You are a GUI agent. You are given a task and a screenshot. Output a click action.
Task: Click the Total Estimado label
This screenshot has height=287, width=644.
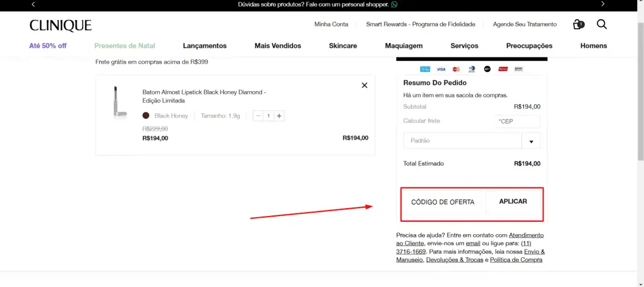[x=424, y=164]
